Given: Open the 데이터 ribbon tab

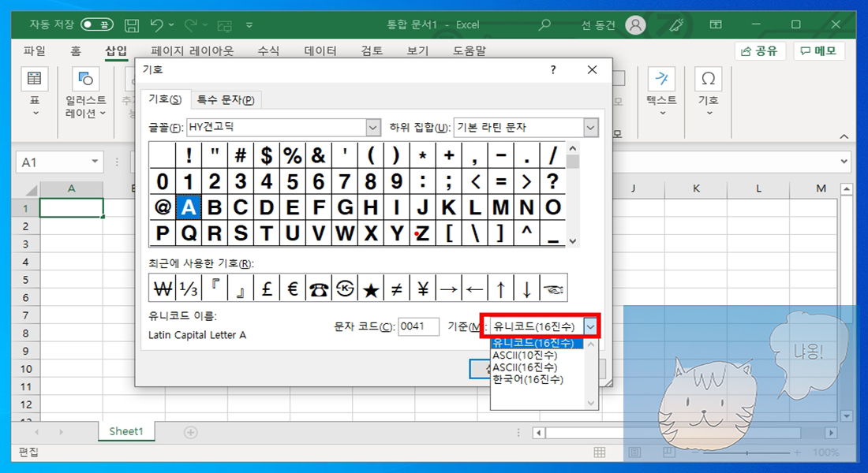Looking at the screenshot, I should [320, 51].
